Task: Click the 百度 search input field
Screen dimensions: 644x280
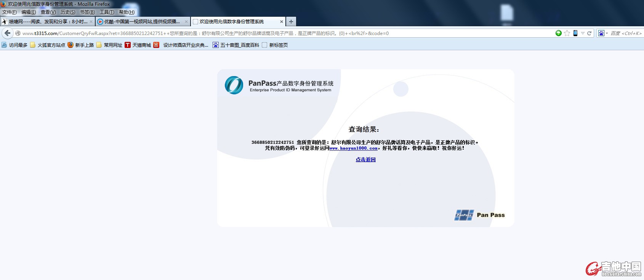Action: (626, 33)
